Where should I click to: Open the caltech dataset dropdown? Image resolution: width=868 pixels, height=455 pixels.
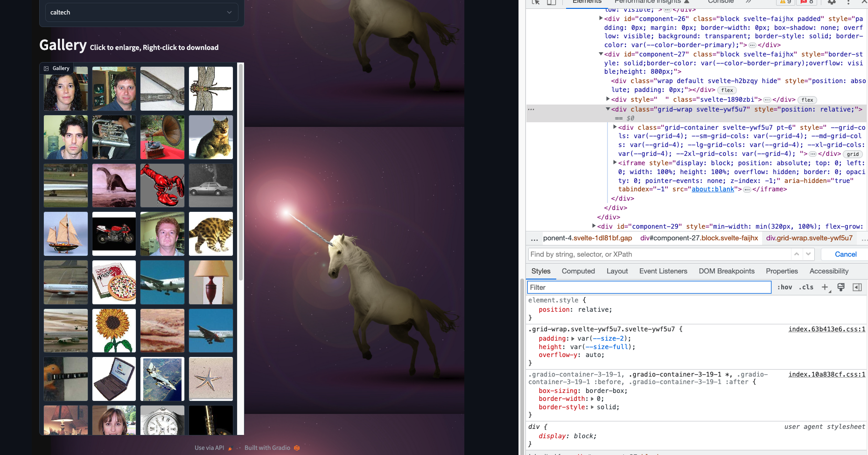[141, 13]
